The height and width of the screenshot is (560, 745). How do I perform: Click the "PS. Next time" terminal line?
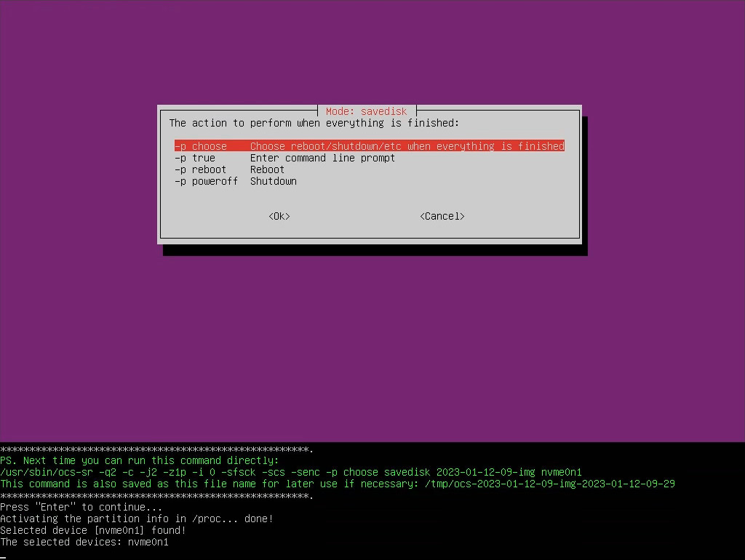click(x=139, y=460)
